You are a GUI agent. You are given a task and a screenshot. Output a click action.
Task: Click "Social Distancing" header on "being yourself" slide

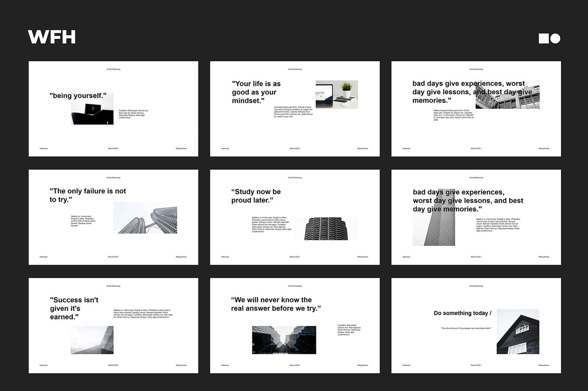(x=113, y=69)
